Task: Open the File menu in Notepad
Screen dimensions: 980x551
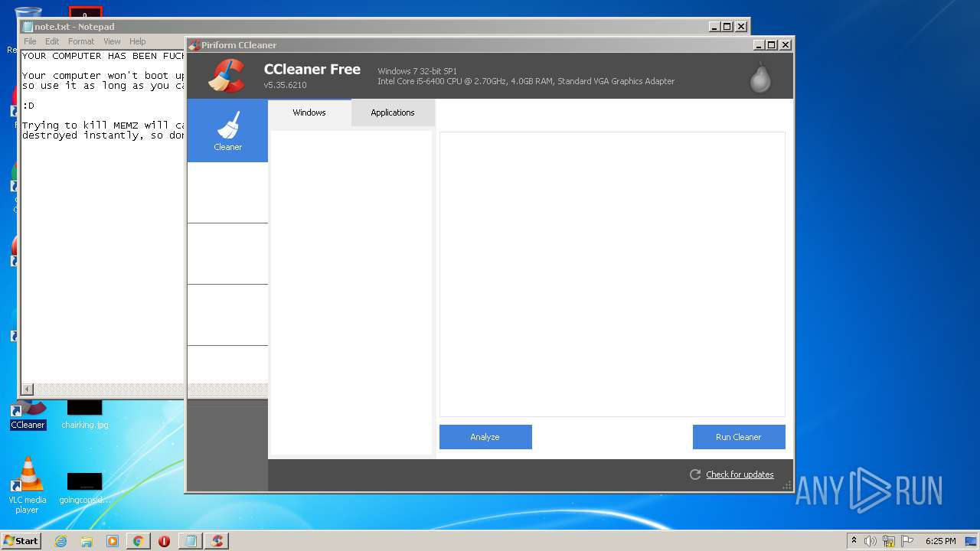Action: coord(30,41)
